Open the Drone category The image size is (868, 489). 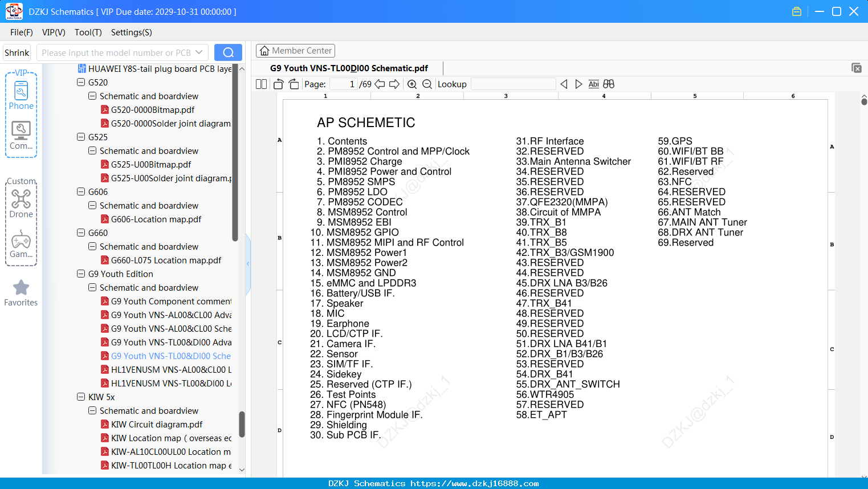tap(21, 203)
